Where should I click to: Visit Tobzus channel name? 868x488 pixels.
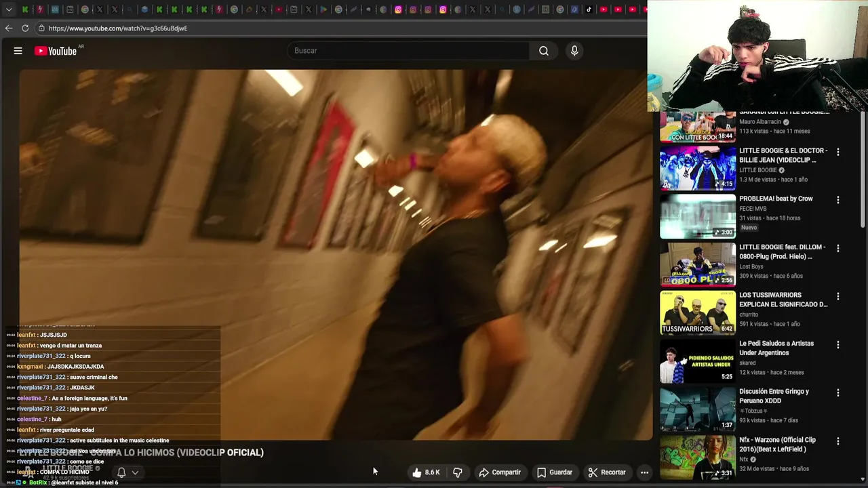pyautogui.click(x=752, y=411)
